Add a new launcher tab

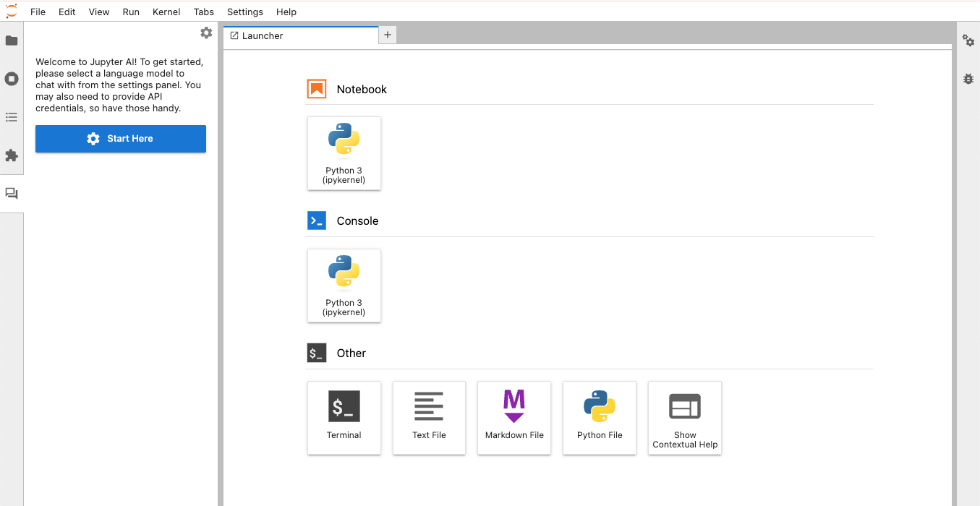click(388, 35)
